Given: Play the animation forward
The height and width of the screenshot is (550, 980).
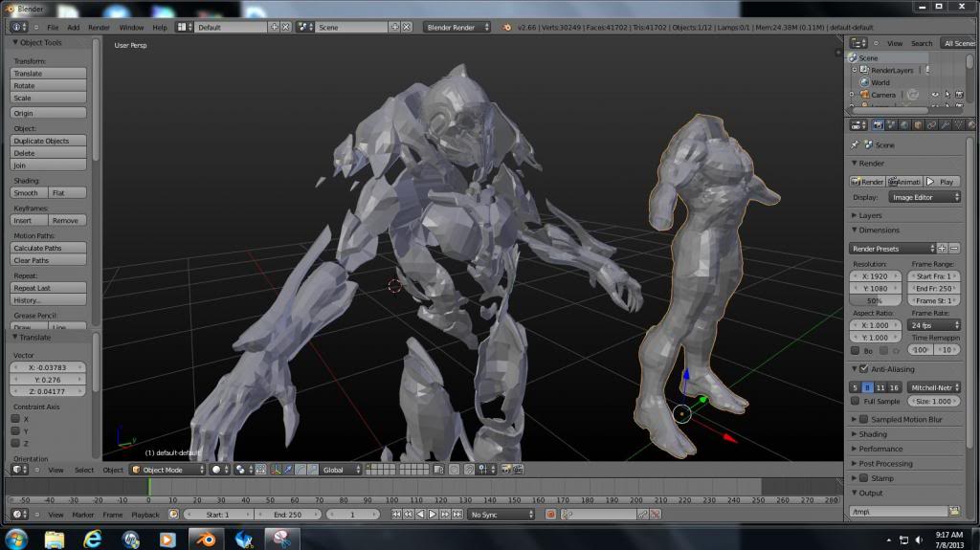Looking at the screenshot, I should tap(433, 515).
